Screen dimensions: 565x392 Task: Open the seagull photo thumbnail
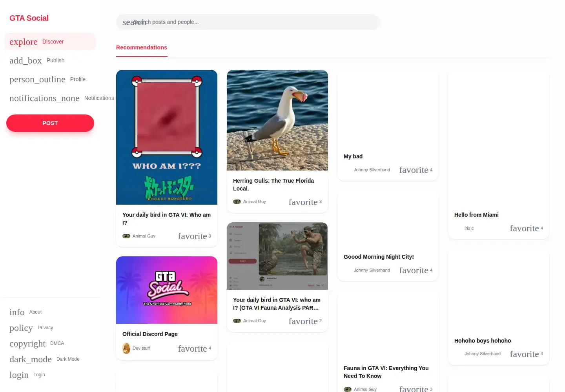(x=277, y=120)
